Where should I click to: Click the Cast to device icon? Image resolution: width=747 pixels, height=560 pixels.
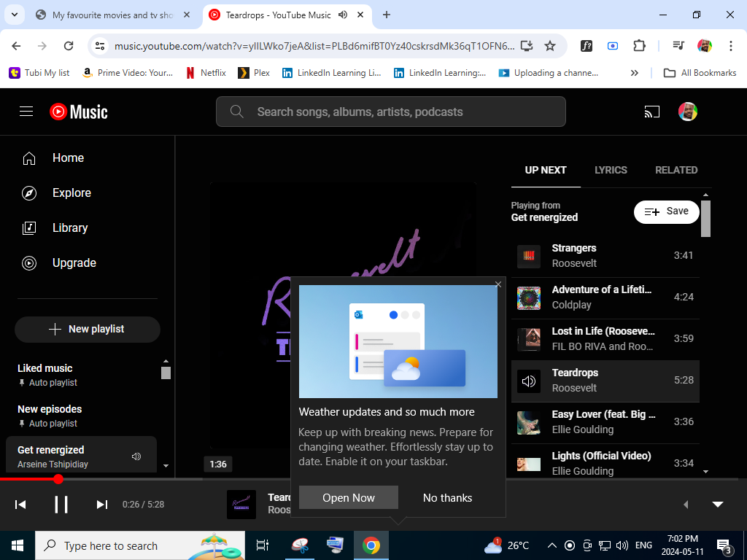(x=651, y=112)
